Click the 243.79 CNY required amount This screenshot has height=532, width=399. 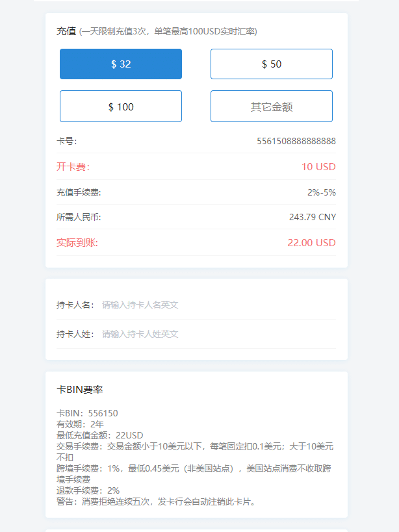pyautogui.click(x=313, y=217)
